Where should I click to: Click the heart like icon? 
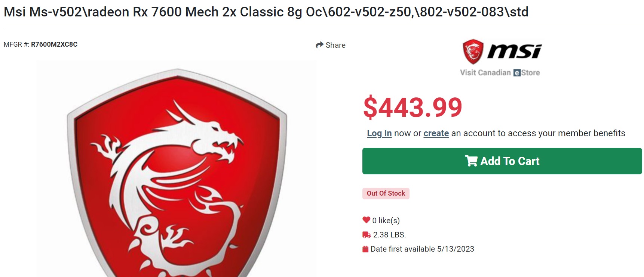point(366,220)
